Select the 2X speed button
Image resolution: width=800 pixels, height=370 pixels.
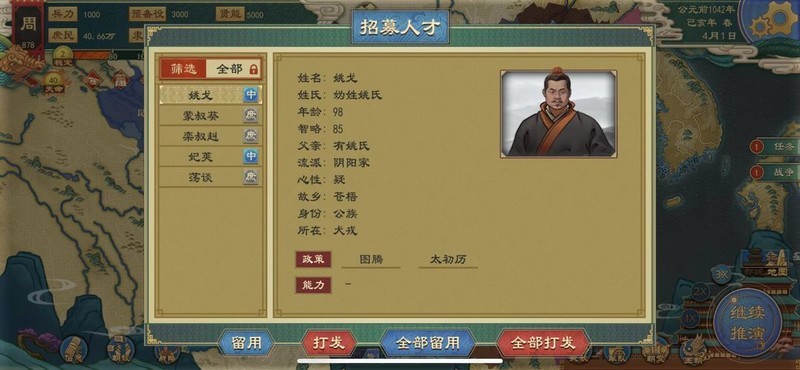click(701, 293)
